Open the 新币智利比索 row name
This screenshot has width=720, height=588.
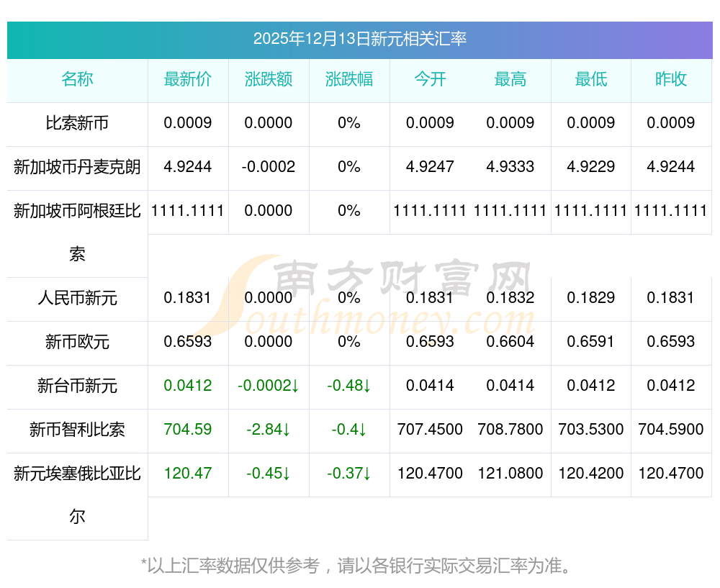pos(77,430)
